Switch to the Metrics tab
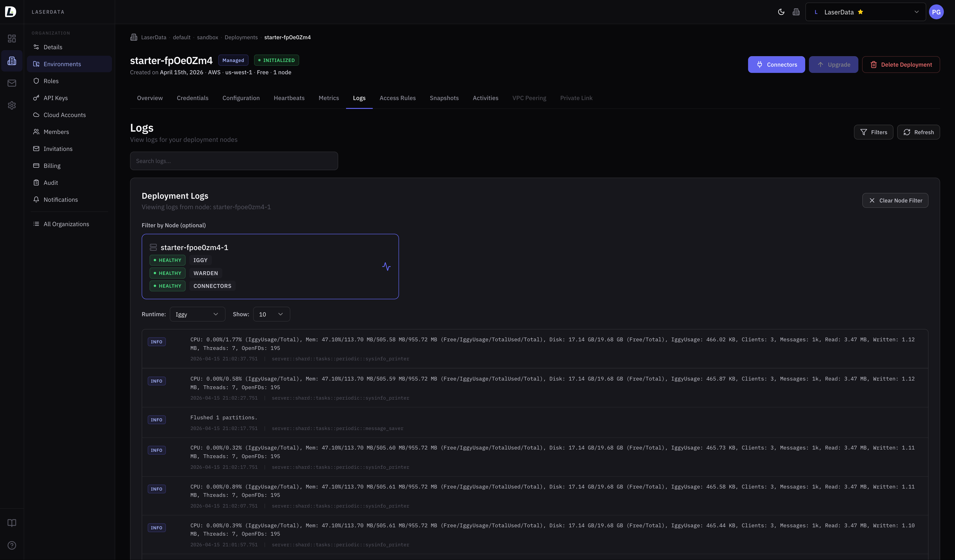This screenshot has height=560, width=955. 329,98
